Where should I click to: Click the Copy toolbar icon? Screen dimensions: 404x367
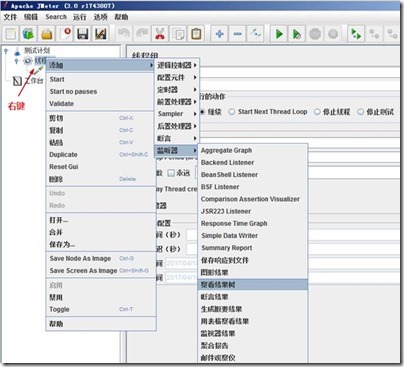(x=178, y=34)
